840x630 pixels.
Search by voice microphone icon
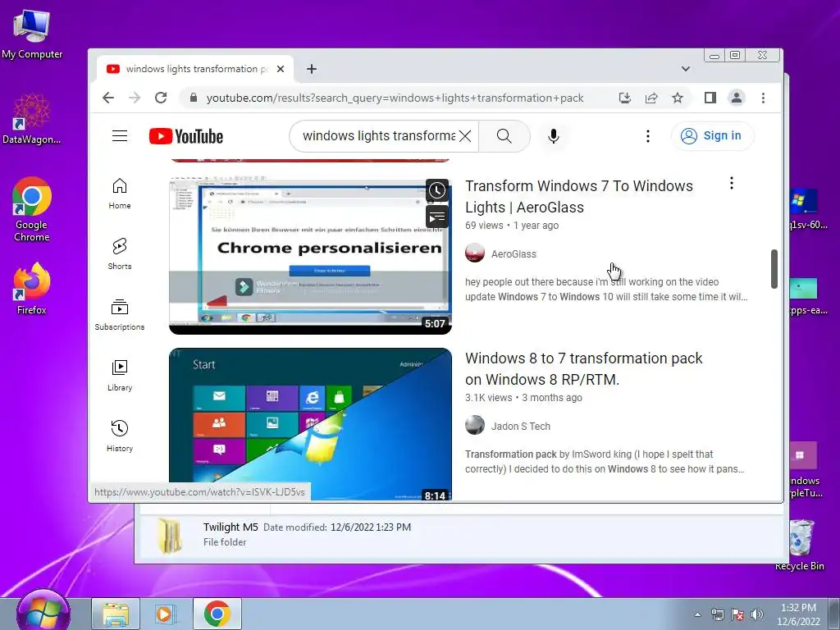(554, 136)
